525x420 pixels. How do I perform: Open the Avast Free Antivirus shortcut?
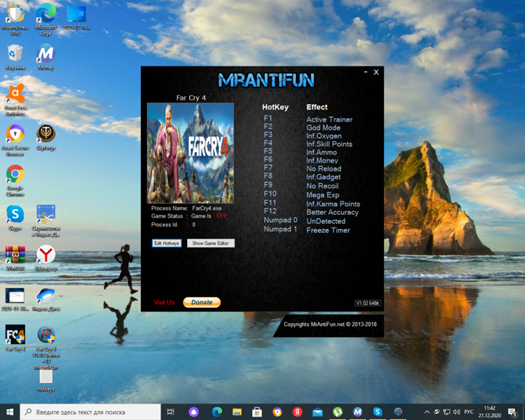click(x=15, y=100)
